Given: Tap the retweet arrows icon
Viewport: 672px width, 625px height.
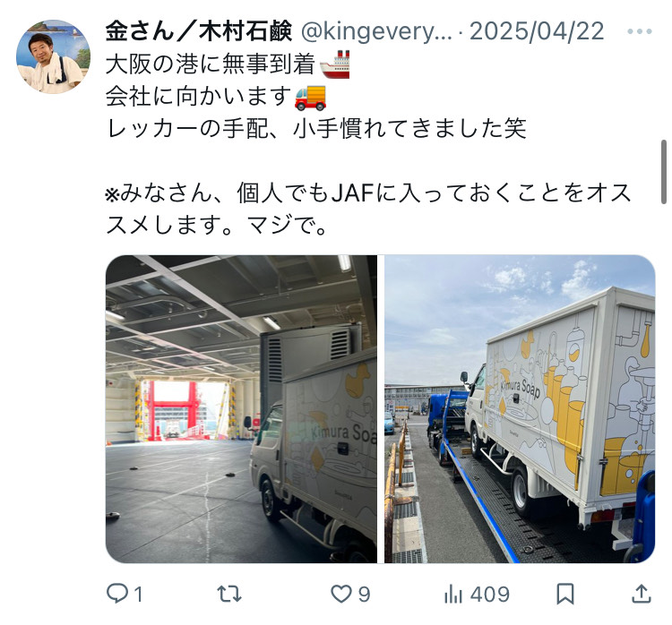Looking at the screenshot, I should [x=229, y=595].
